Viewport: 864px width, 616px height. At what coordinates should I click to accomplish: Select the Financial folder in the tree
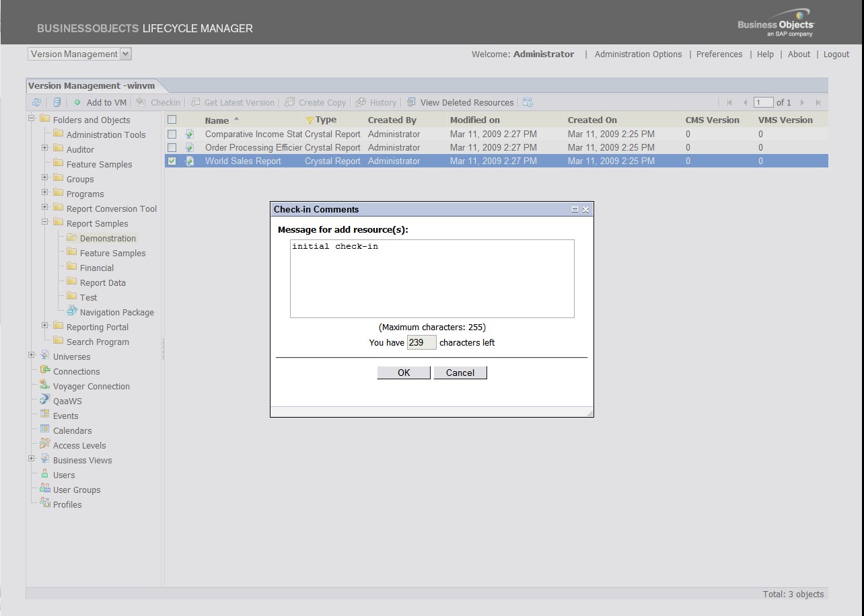click(x=97, y=268)
